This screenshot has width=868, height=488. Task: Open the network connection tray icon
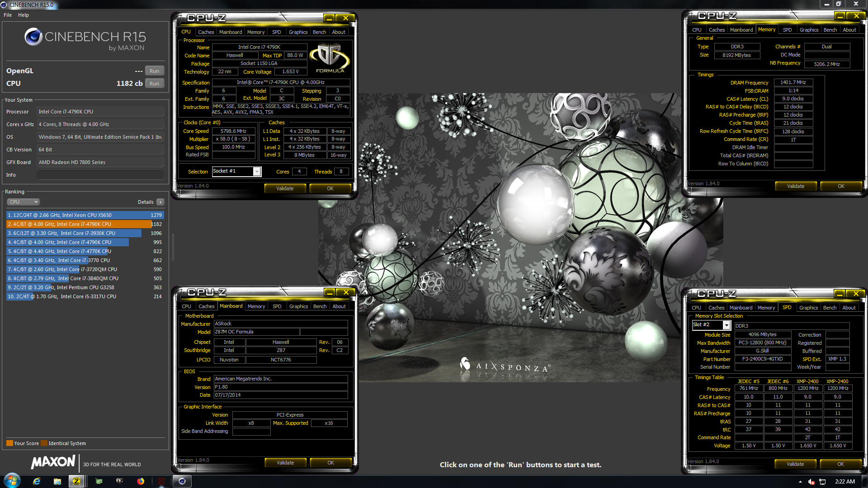(822, 482)
